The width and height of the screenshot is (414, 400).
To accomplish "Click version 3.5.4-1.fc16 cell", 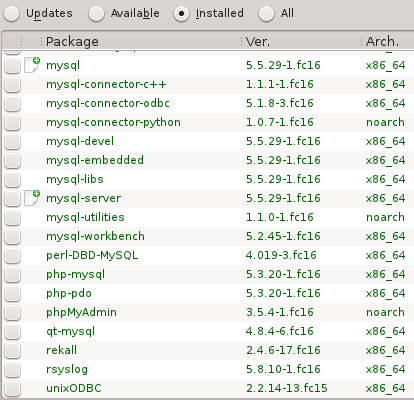I will click(280, 312).
